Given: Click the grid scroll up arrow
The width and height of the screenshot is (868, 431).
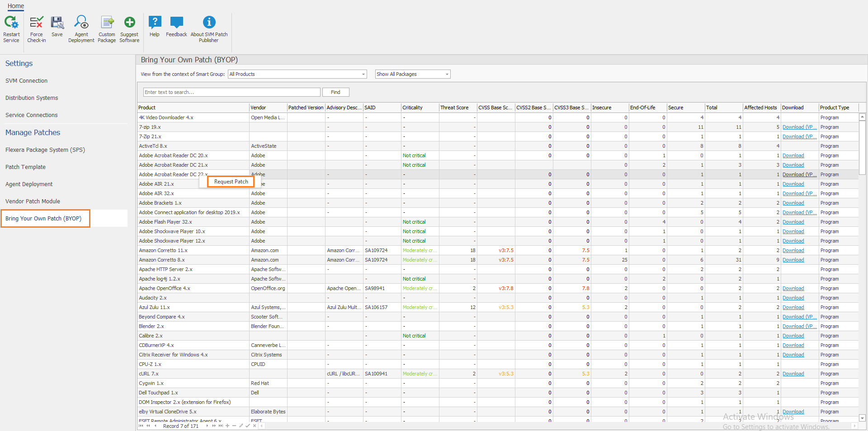Looking at the screenshot, I should click(x=862, y=117).
